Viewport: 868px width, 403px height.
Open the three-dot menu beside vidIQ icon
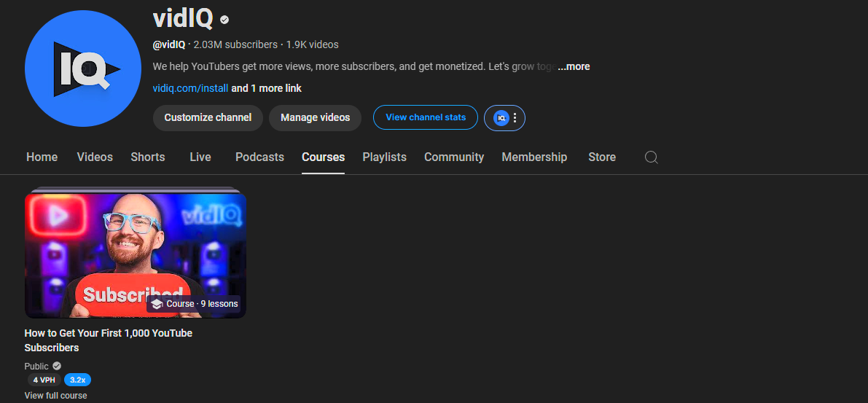pyautogui.click(x=515, y=117)
